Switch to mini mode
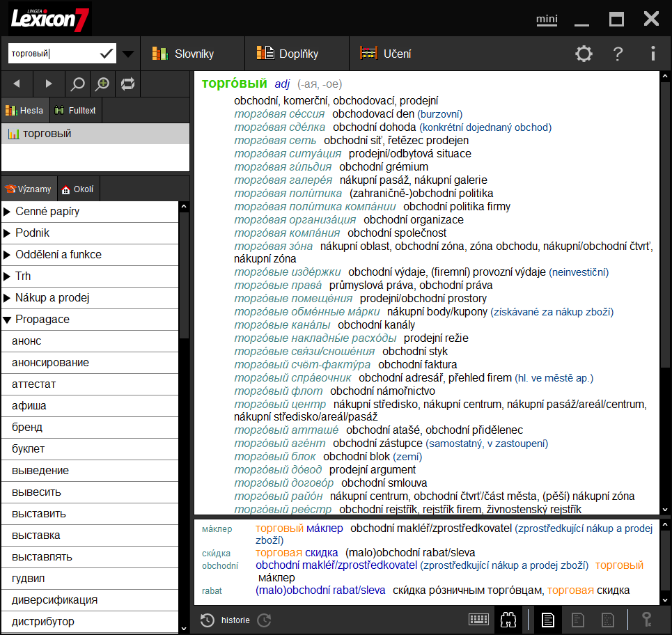The height and width of the screenshot is (635, 672). [547, 19]
